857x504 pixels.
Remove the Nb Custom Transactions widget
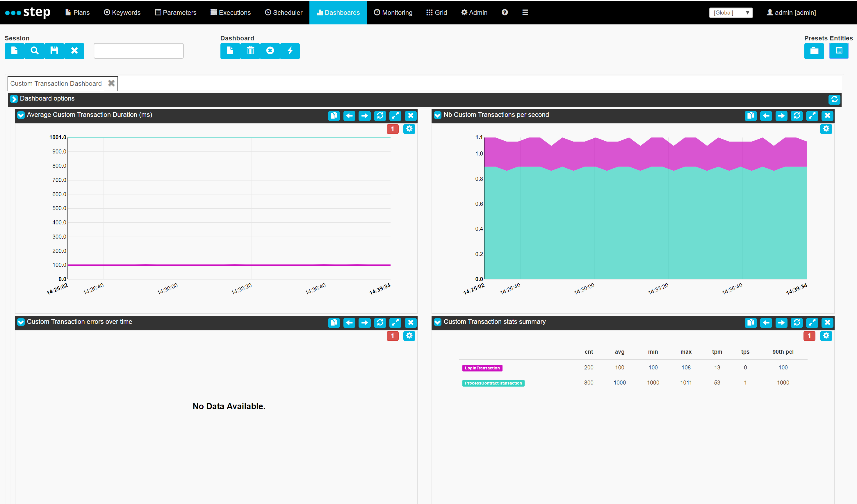point(827,116)
